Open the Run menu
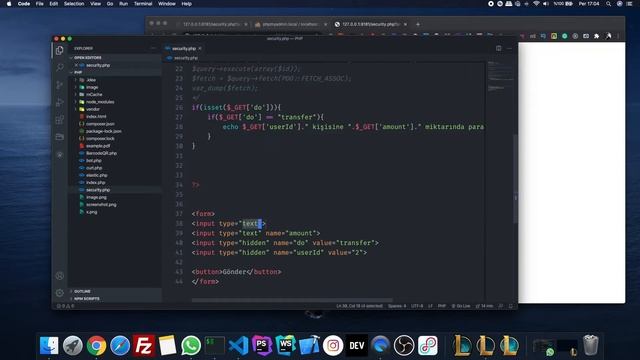Viewport: 640px width, 360px height. (x=123, y=4)
